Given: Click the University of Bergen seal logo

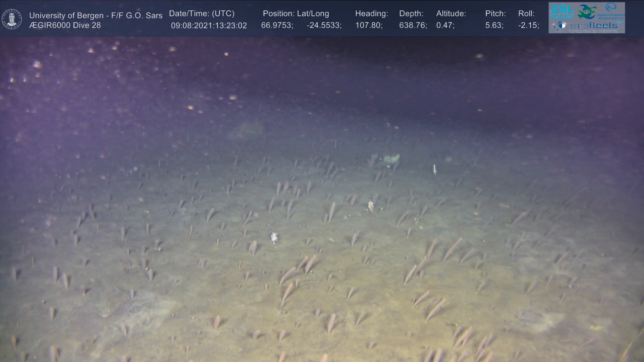Looking at the screenshot, I should (x=12, y=19).
